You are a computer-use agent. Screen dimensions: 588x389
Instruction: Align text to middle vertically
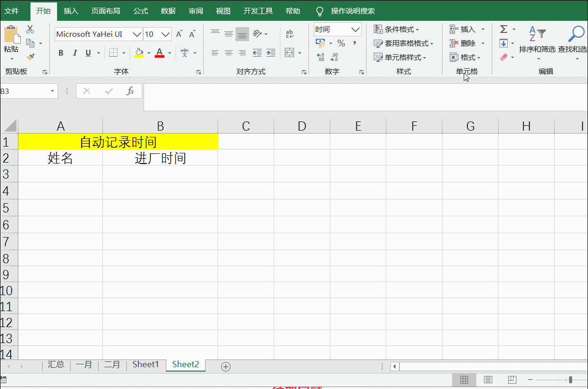point(229,34)
